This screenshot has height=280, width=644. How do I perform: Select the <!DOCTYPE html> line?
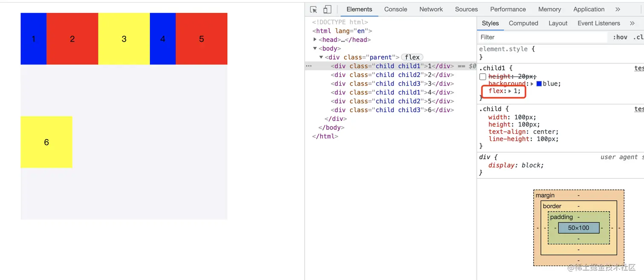click(x=340, y=22)
